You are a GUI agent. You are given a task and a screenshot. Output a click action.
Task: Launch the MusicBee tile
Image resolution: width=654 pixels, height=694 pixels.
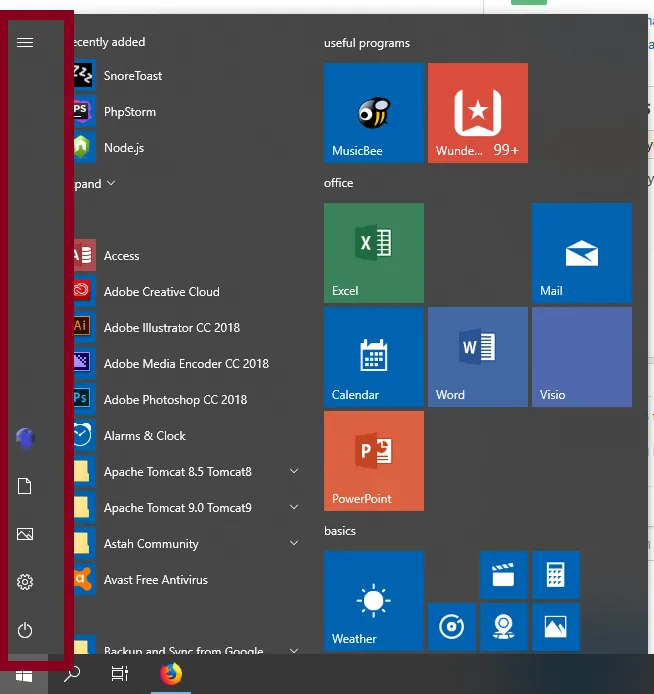coord(374,113)
